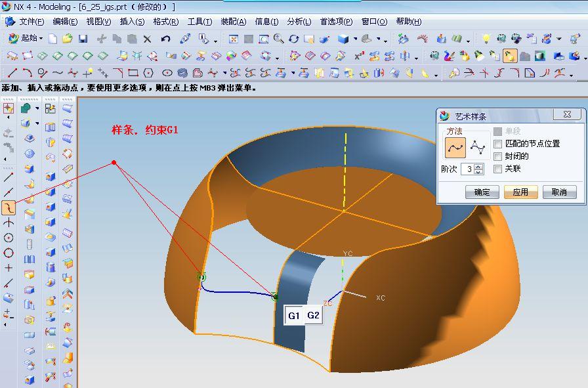The width and height of the screenshot is (588, 388).
Task: Select the Ellipse curve tool
Action: (167, 73)
